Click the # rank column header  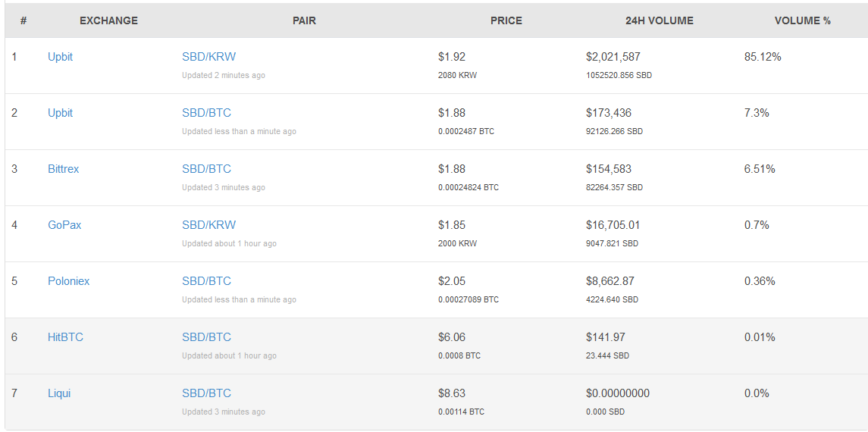24,20
